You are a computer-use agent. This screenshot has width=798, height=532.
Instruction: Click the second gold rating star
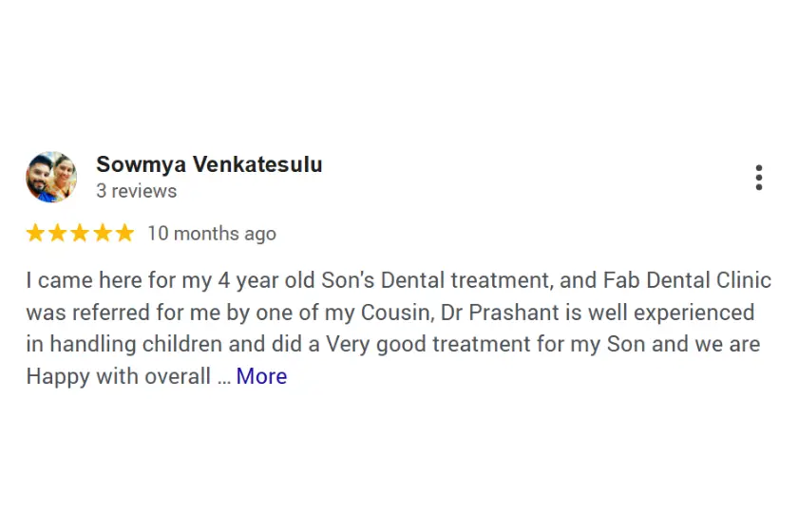58,234
